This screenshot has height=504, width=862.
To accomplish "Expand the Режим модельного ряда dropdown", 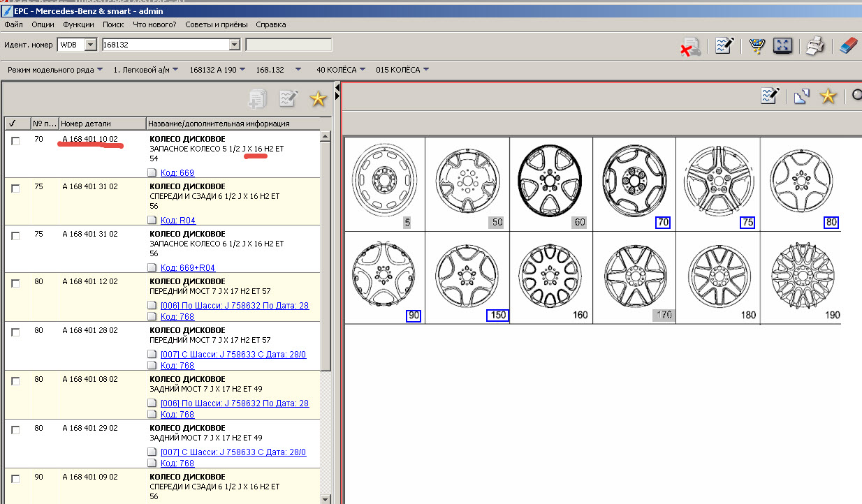I will (100, 70).
